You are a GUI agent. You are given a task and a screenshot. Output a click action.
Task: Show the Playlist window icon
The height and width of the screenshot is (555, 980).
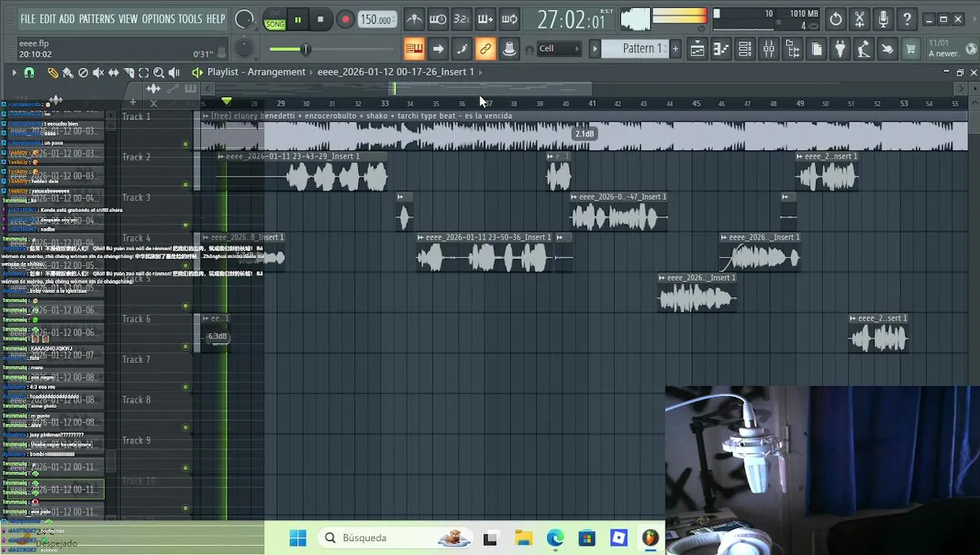(697, 49)
